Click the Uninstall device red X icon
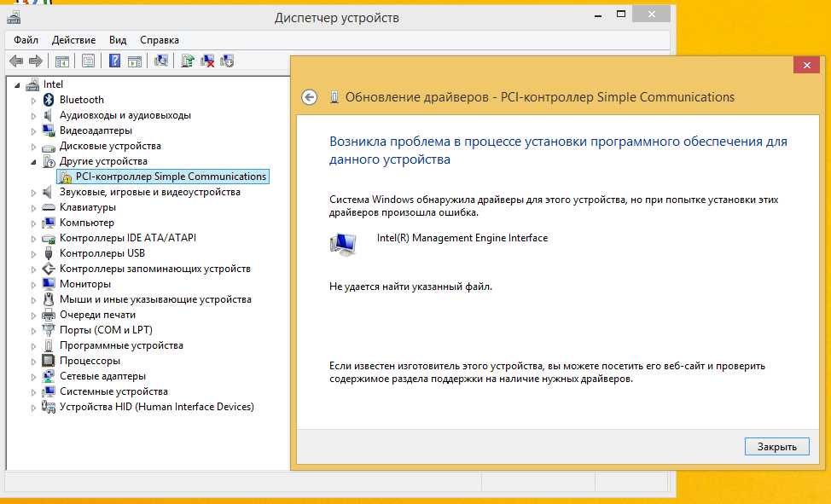 [x=207, y=61]
